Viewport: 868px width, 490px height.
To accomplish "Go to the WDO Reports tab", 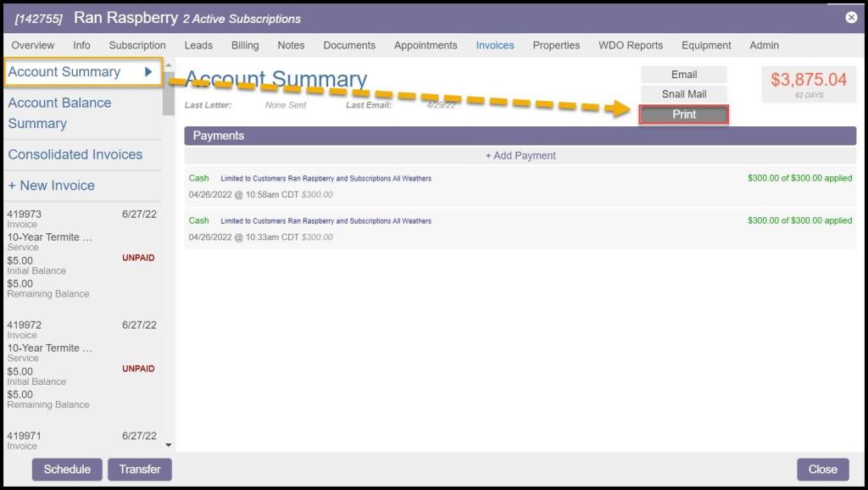I will (x=631, y=45).
